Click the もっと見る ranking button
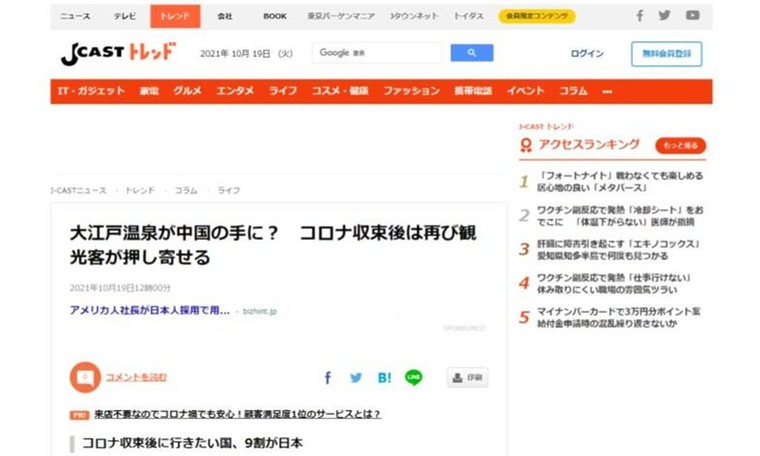This screenshot has height=456, width=760. click(x=680, y=145)
